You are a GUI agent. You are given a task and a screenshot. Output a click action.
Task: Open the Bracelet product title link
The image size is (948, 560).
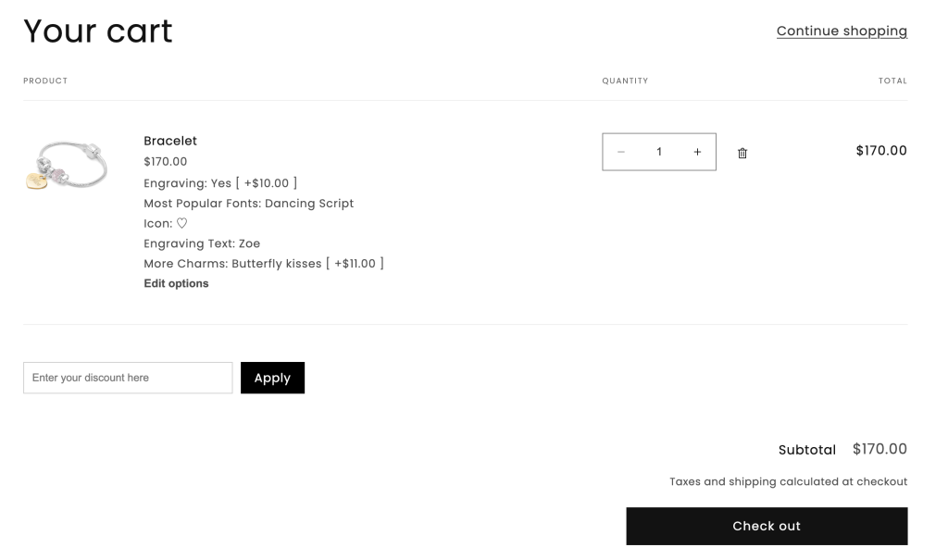(x=170, y=141)
